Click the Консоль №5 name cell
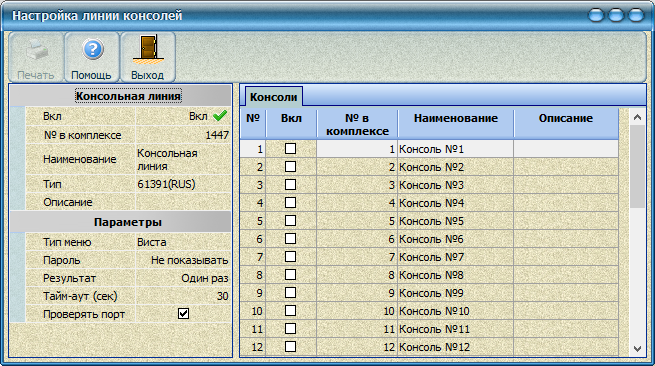The height and width of the screenshot is (366, 655). (x=456, y=221)
